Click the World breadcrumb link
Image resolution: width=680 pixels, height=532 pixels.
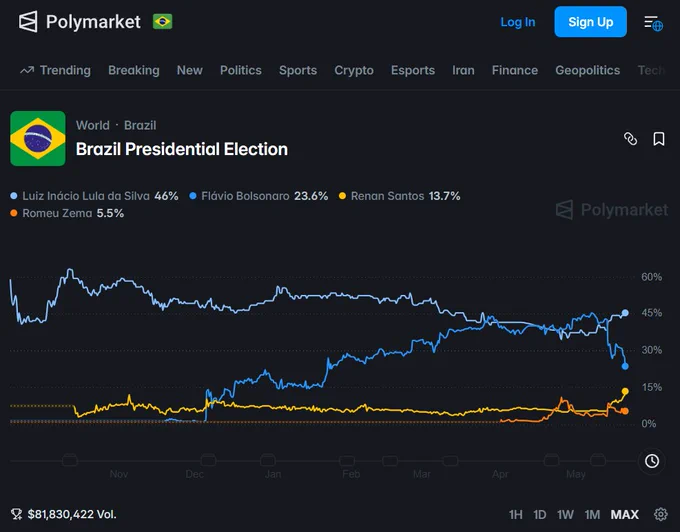point(93,125)
